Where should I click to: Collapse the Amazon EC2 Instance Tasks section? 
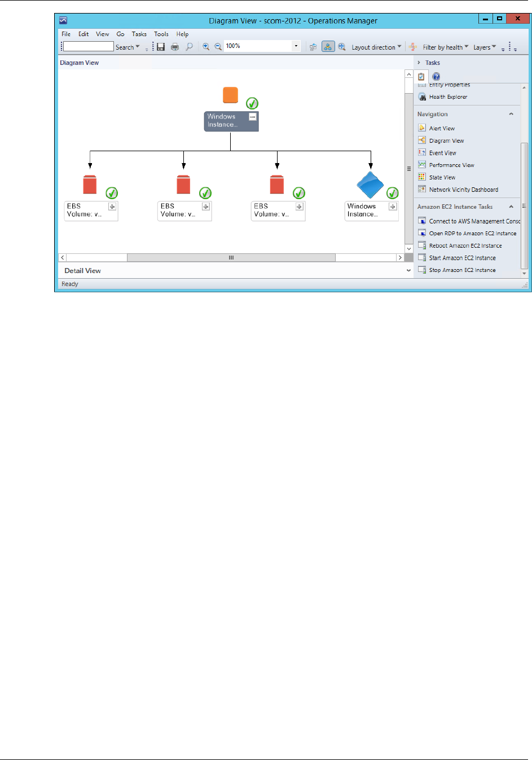coord(511,207)
